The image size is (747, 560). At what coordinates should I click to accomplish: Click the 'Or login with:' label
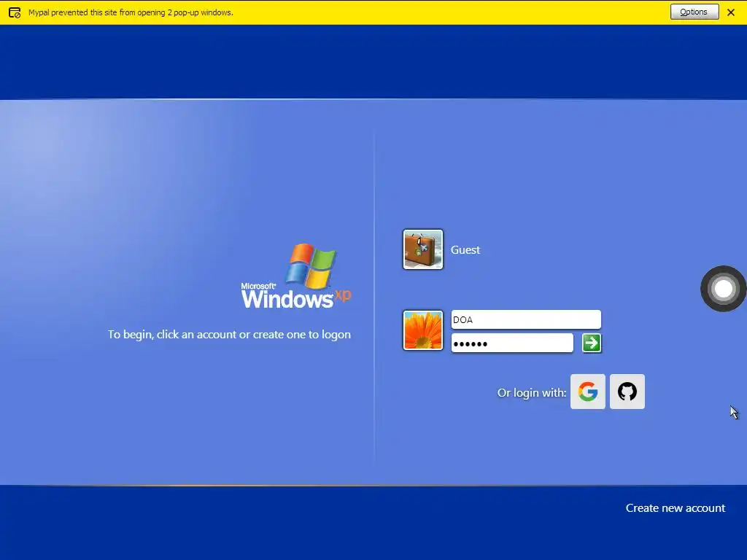point(532,393)
